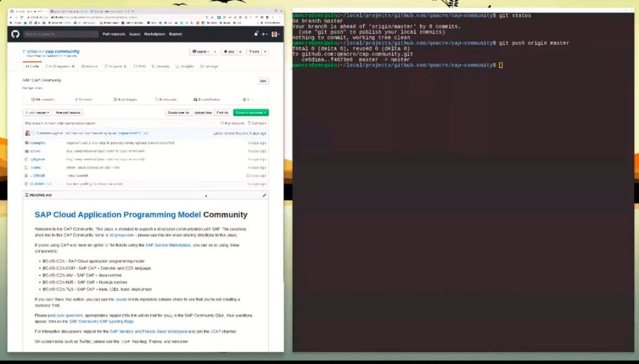Click the 'git status' command in the terminal
The height and width of the screenshot is (364, 639).
[x=515, y=16]
